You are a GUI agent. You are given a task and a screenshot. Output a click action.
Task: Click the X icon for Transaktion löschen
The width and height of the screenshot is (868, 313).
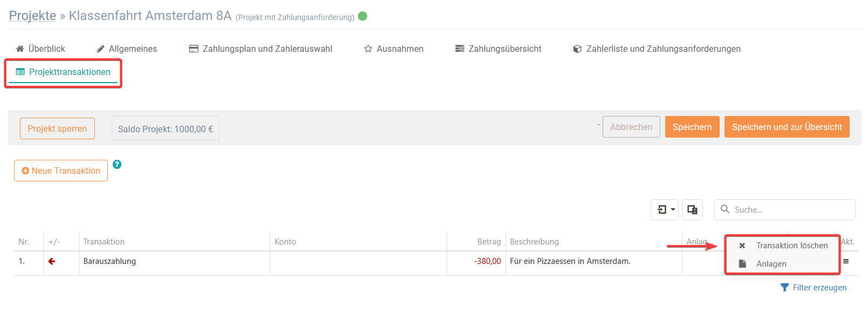[742, 246]
